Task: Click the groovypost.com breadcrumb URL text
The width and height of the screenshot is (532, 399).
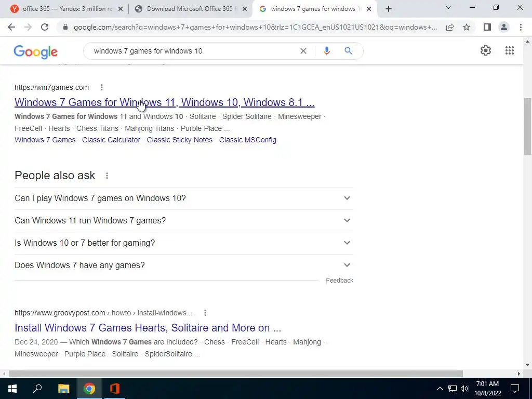Action: click(x=103, y=313)
